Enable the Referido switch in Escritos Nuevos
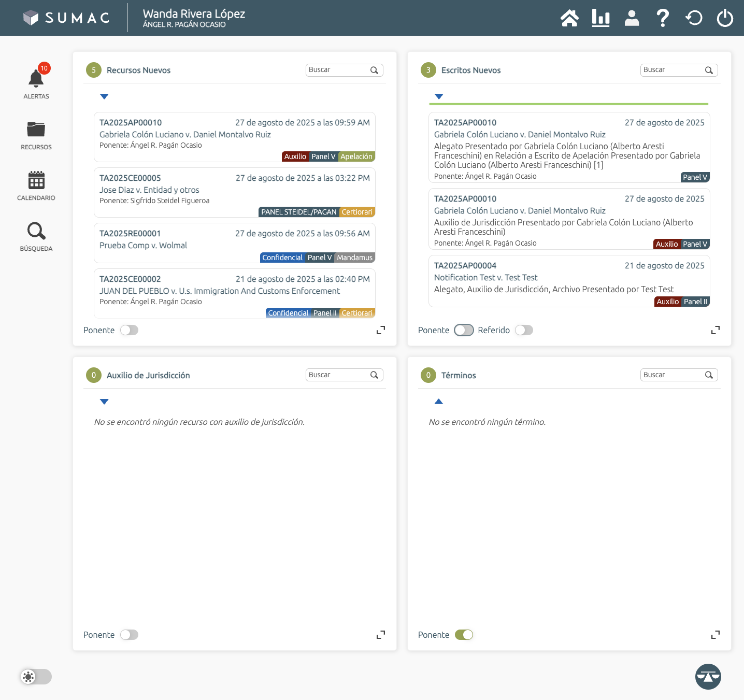The height and width of the screenshot is (700, 744). (524, 330)
